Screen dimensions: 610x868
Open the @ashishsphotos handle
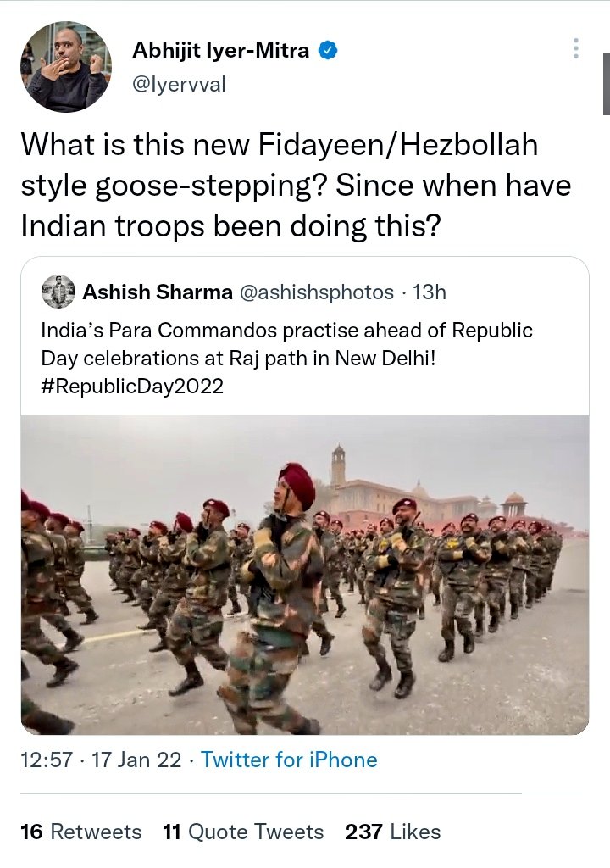(x=317, y=292)
